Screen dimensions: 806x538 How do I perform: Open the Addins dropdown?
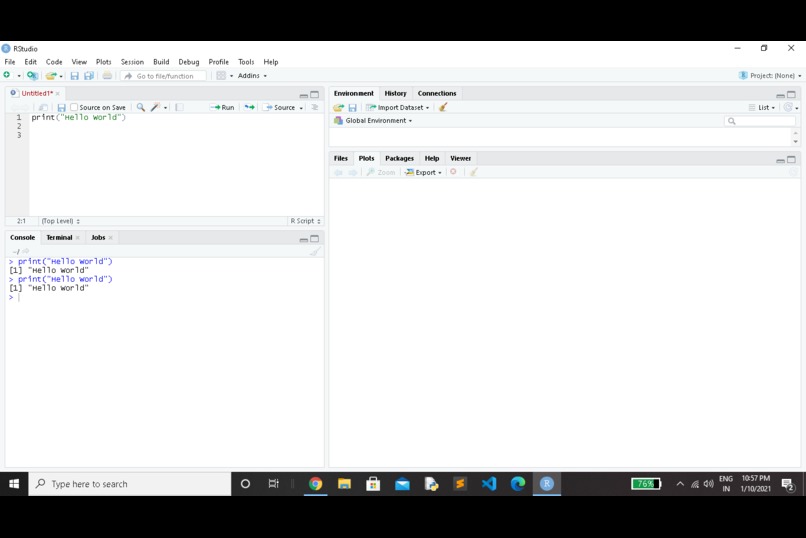(252, 76)
